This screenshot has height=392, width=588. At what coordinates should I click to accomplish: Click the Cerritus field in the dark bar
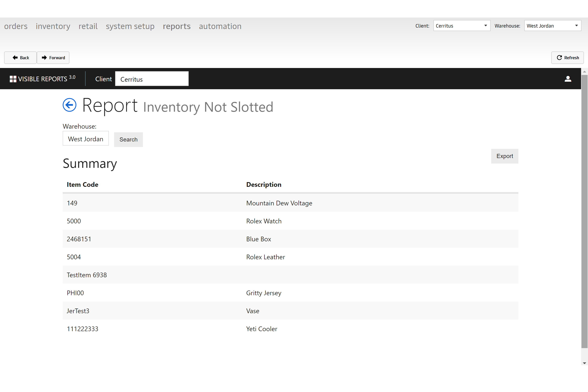click(152, 79)
